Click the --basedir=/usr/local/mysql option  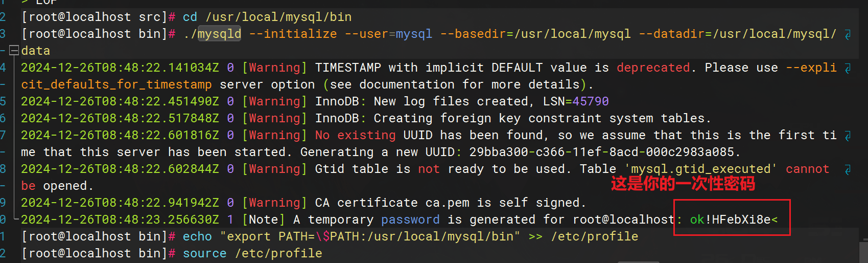[535, 34]
